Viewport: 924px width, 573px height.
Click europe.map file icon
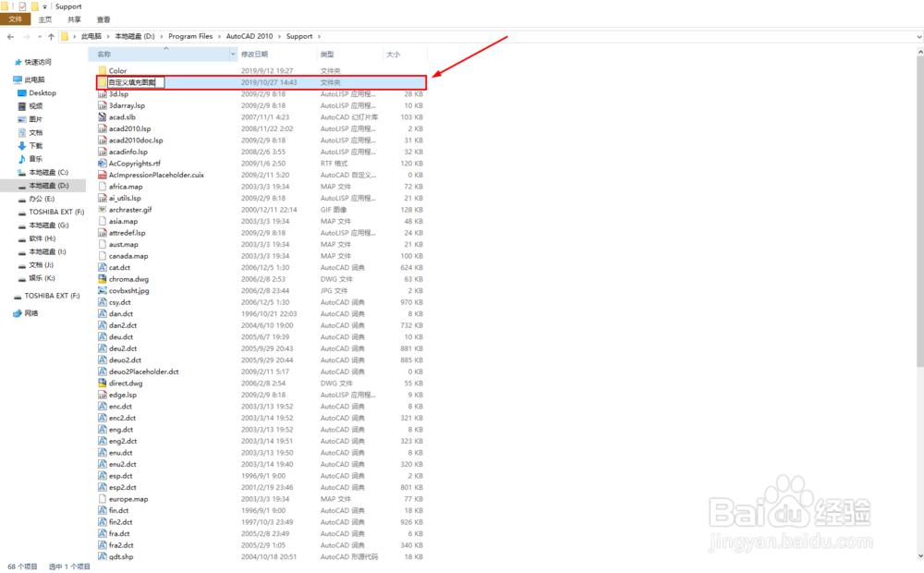click(x=103, y=499)
